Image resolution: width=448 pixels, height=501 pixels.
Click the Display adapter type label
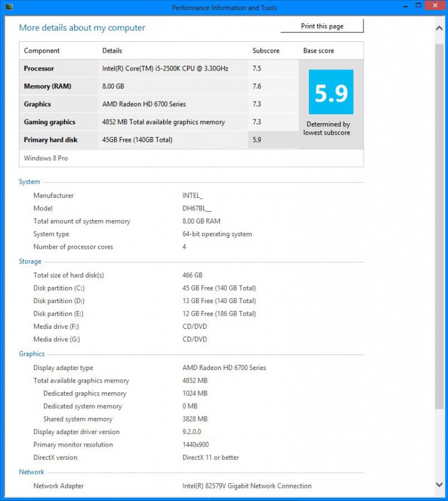(x=63, y=368)
